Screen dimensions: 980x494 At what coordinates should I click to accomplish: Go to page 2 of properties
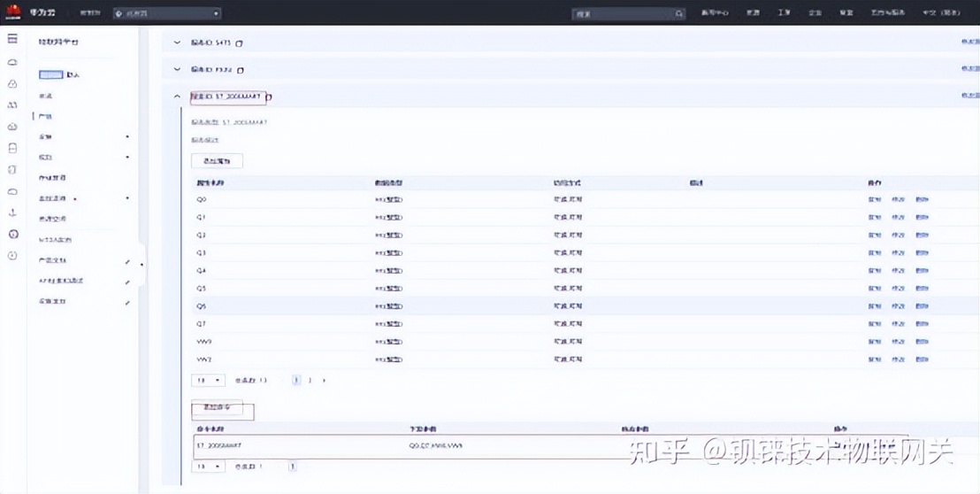tap(310, 381)
